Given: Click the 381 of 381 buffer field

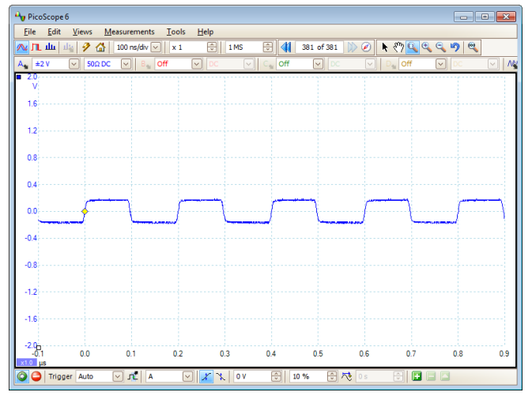Looking at the screenshot, I should (x=319, y=47).
